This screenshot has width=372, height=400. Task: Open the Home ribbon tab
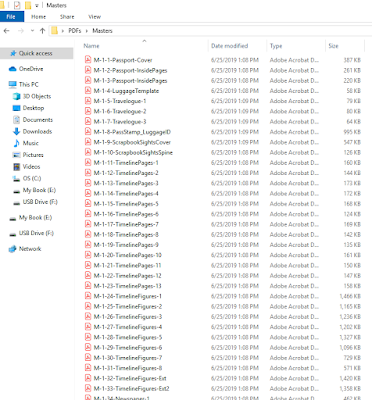[38, 17]
